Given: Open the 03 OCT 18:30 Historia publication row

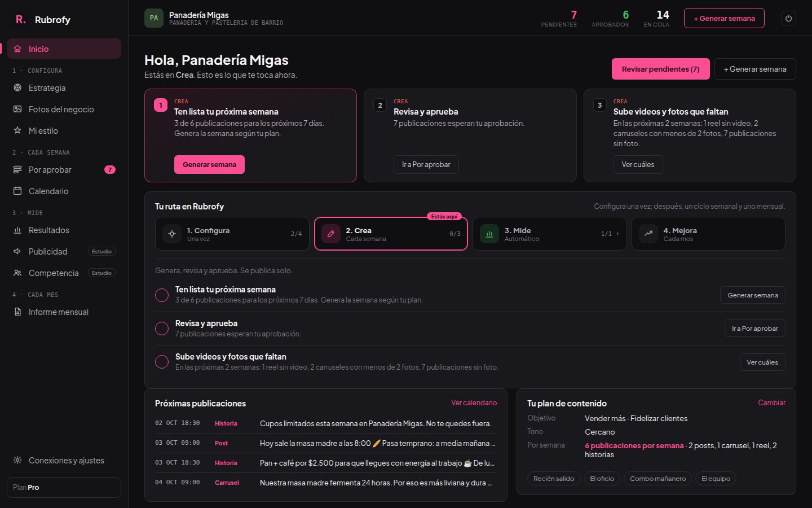Looking at the screenshot, I should (326, 463).
